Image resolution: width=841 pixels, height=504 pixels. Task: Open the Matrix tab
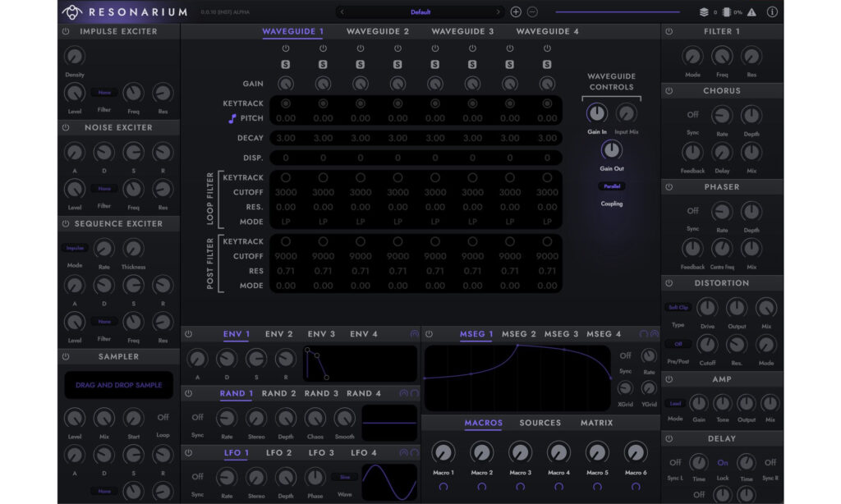pyautogui.click(x=596, y=423)
